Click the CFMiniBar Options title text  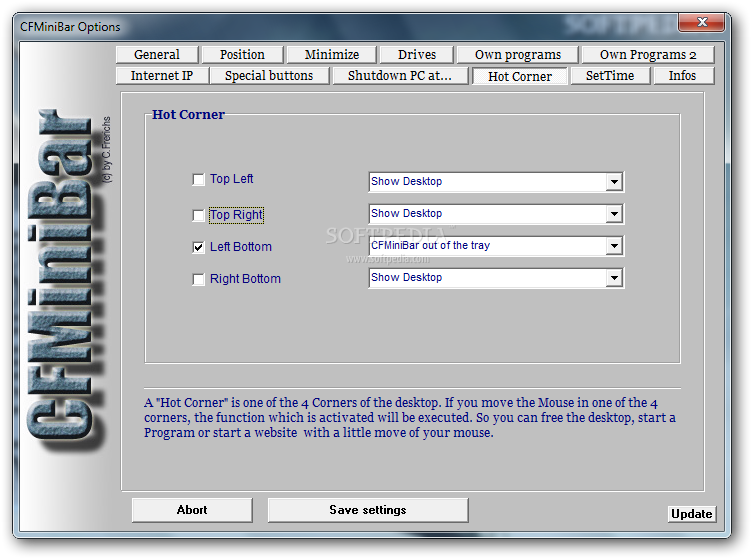click(70, 27)
